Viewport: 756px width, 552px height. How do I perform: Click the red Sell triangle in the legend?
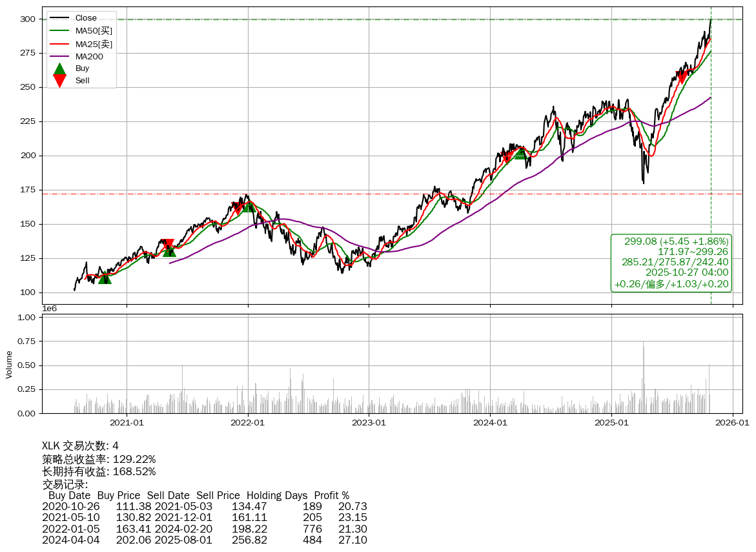[59, 81]
